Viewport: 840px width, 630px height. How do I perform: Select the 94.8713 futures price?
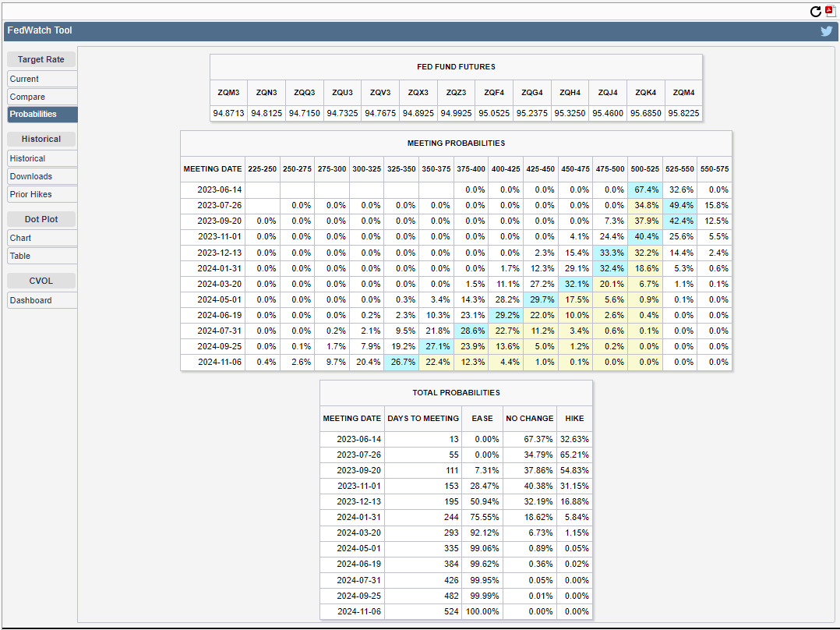point(229,113)
